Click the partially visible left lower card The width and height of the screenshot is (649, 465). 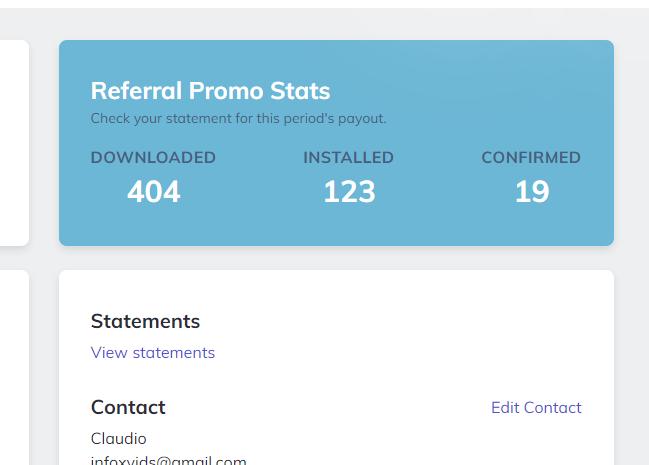pos(14,368)
